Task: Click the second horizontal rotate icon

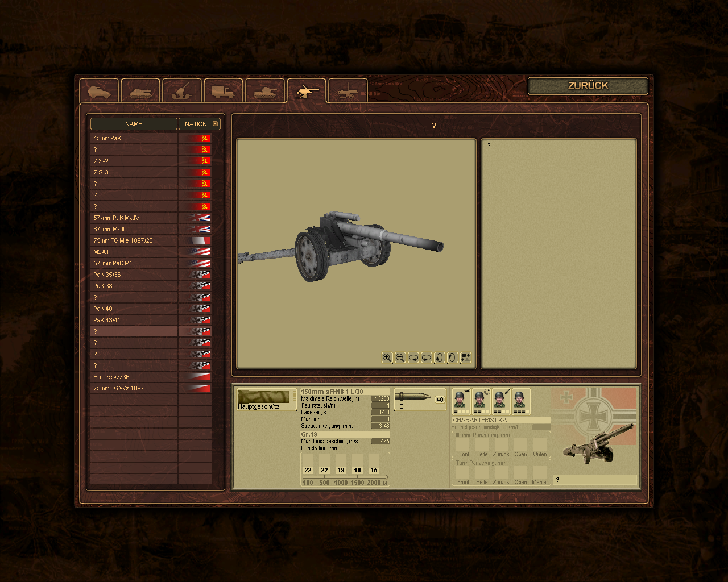Action: pos(427,357)
